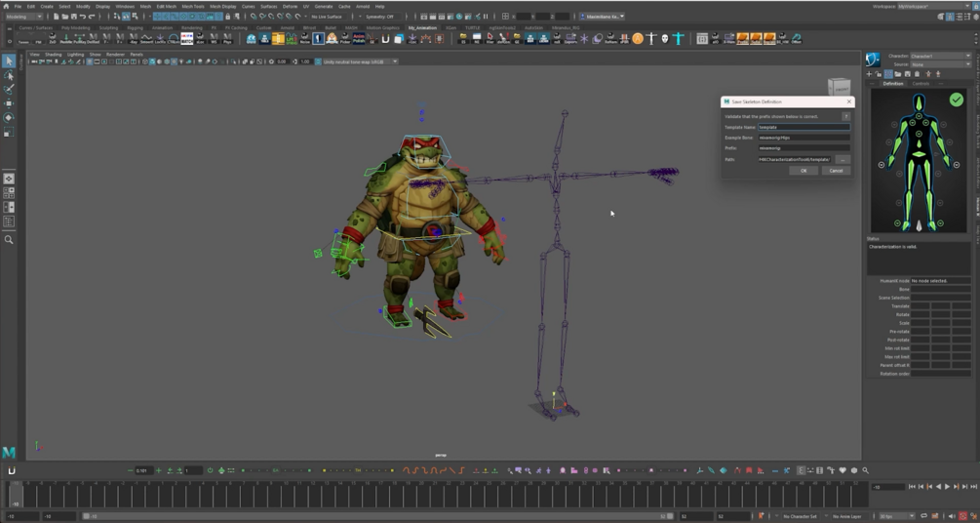Click the Maya M logo in bottom left
The image size is (980, 523).
(x=9, y=452)
